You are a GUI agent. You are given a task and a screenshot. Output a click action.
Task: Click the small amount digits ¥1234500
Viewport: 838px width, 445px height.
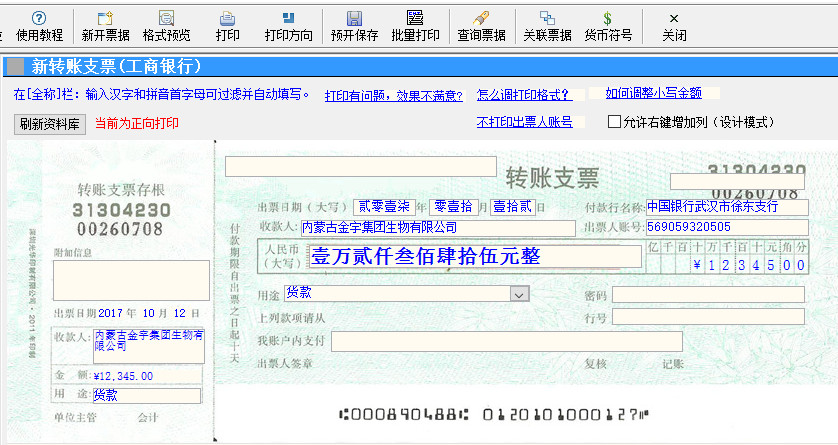tap(749, 265)
